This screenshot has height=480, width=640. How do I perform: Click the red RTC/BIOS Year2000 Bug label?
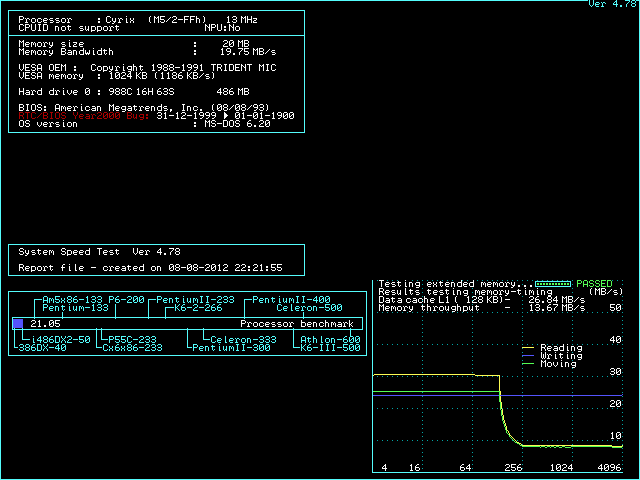coord(84,116)
